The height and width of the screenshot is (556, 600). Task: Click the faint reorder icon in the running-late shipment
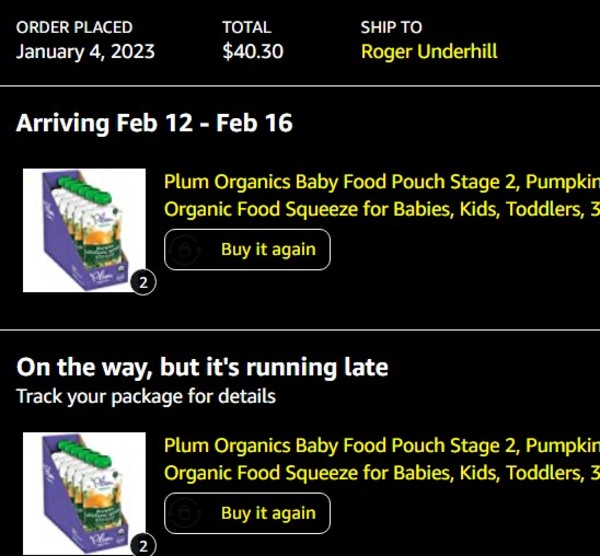tap(185, 514)
